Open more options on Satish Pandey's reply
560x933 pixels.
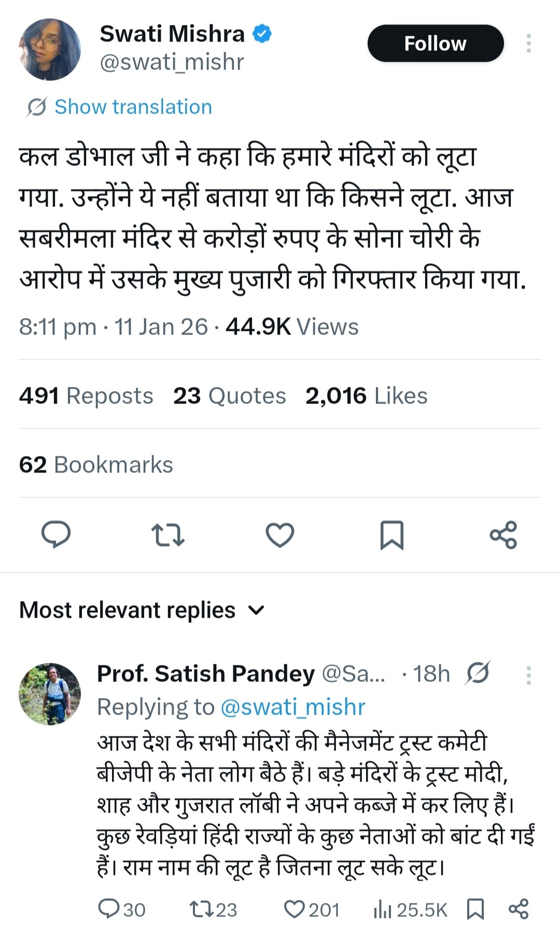[528, 675]
